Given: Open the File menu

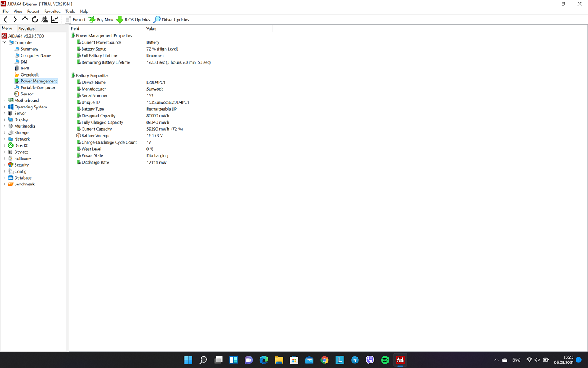Looking at the screenshot, I should point(5,11).
